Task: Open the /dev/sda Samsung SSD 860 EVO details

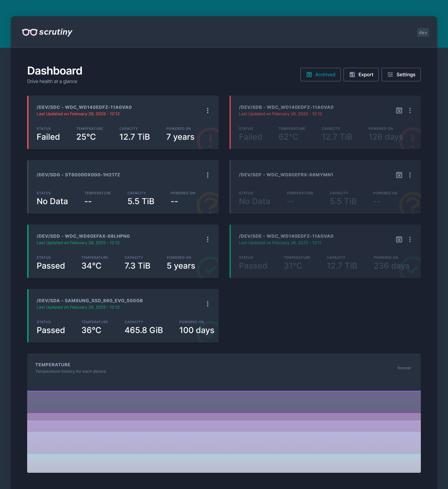Action: [90, 301]
